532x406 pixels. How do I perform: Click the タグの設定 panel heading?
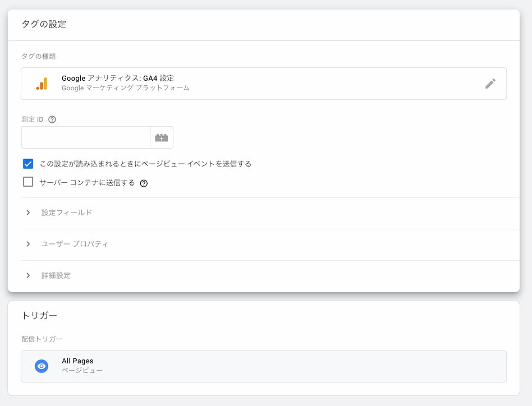coord(44,24)
